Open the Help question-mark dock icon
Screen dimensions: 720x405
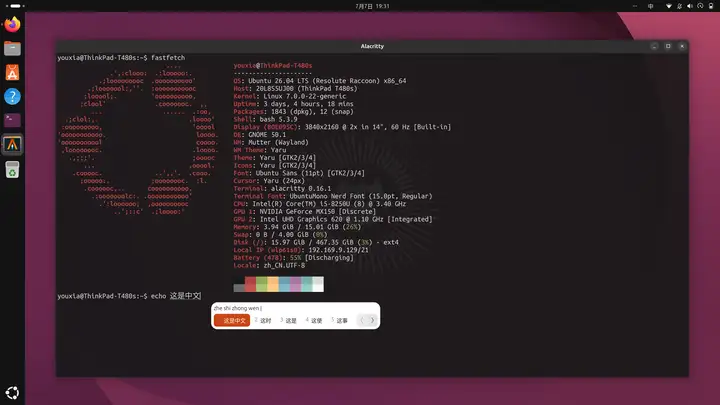pos(12,96)
